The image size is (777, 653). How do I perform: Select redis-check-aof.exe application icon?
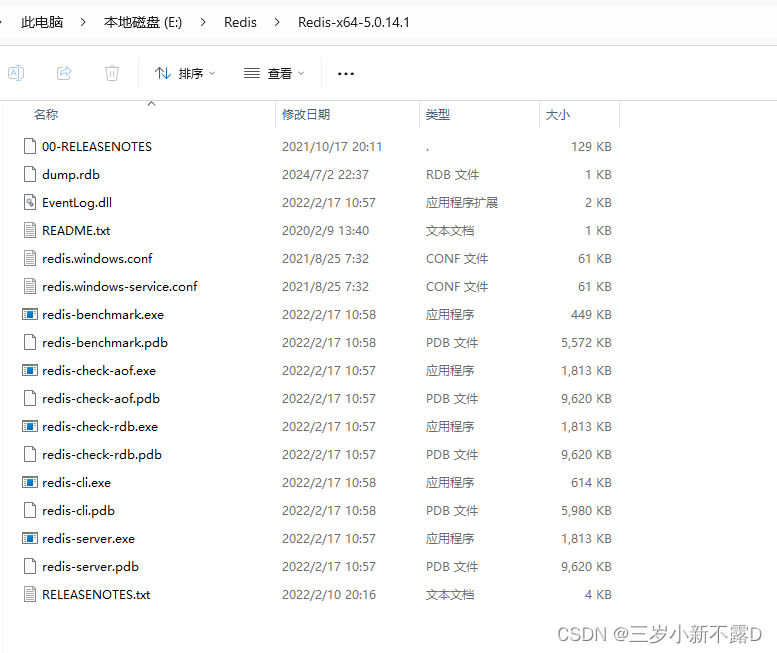30,371
